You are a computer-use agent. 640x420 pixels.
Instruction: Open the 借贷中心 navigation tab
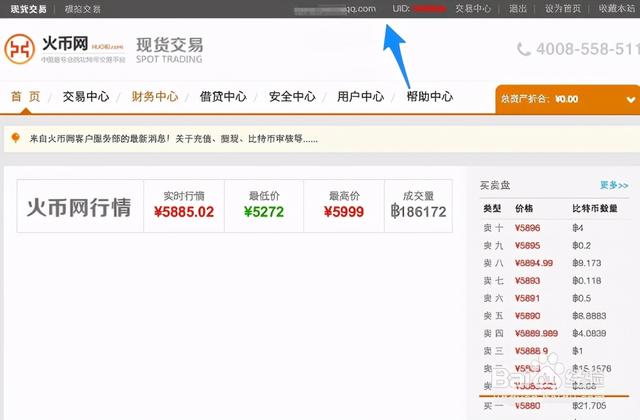223,97
